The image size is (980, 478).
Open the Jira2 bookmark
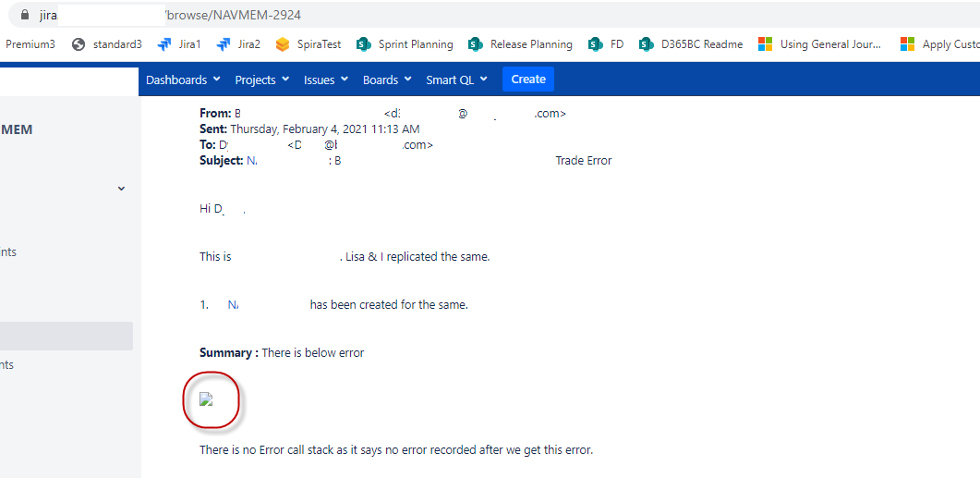click(238, 44)
